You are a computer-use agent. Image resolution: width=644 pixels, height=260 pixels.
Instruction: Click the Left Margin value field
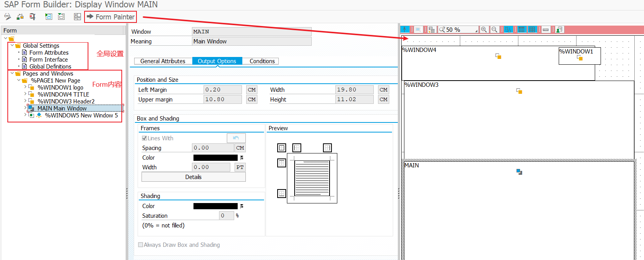tap(223, 90)
